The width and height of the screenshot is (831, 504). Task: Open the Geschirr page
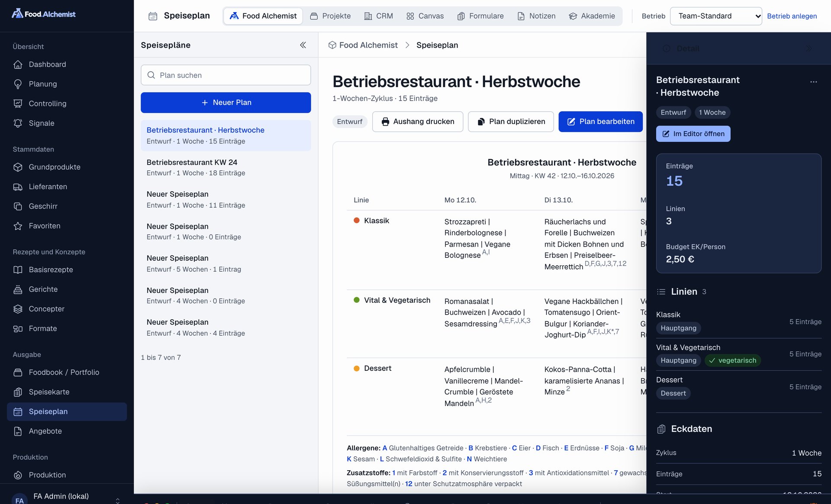[x=67, y=206]
